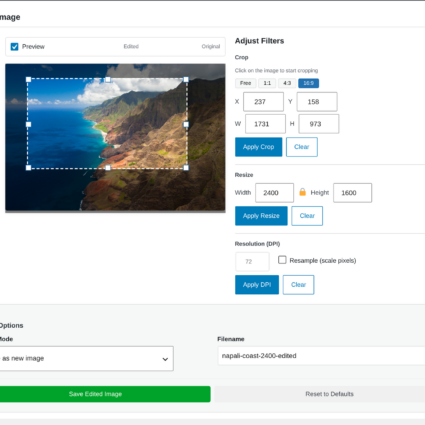Click the top-center crop handle

[x=108, y=79]
